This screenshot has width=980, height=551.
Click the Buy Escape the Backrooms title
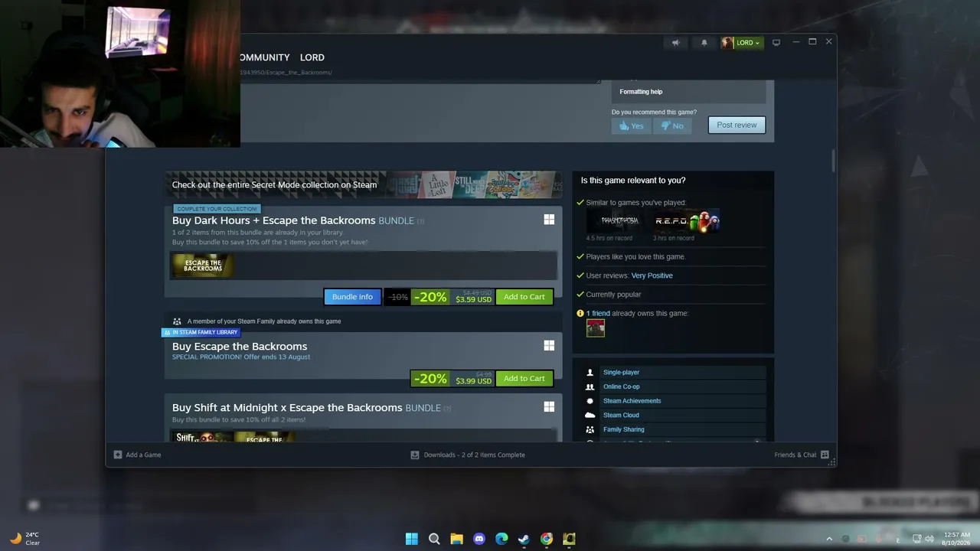coord(240,347)
